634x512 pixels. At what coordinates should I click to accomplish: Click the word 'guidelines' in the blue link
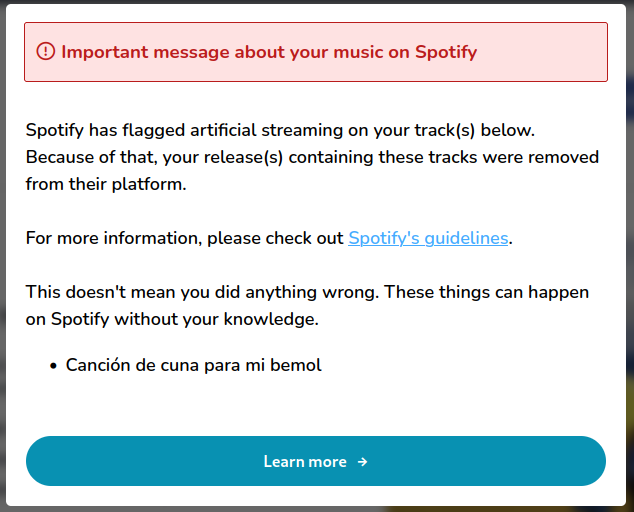(466, 238)
